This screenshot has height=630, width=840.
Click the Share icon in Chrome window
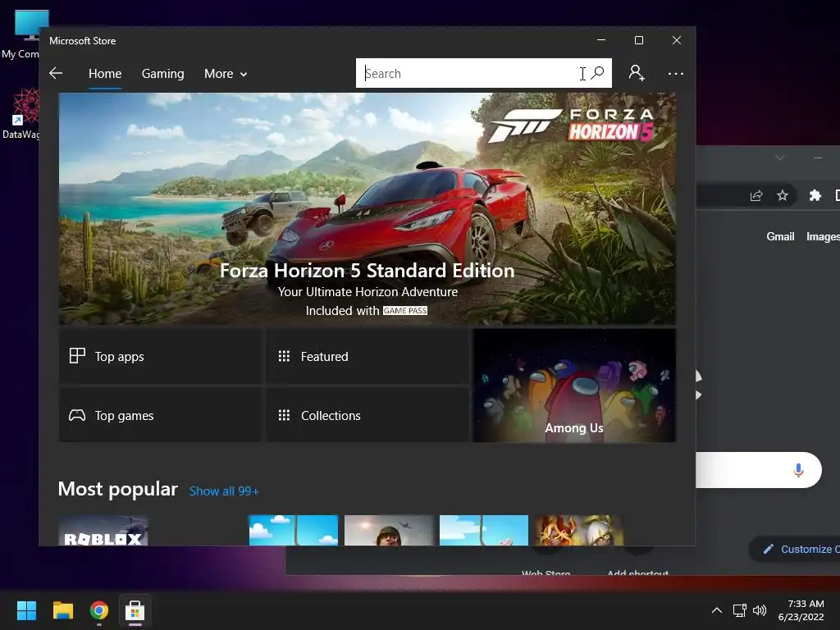(756, 195)
